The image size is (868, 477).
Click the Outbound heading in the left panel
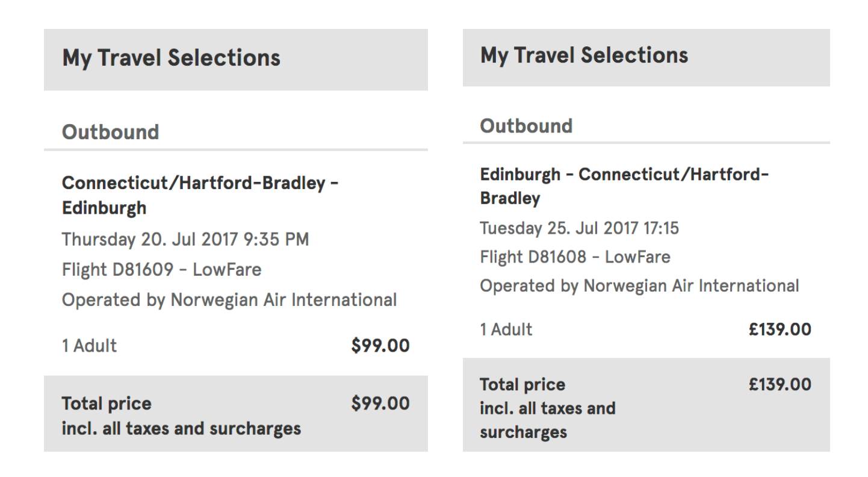pyautogui.click(x=110, y=132)
